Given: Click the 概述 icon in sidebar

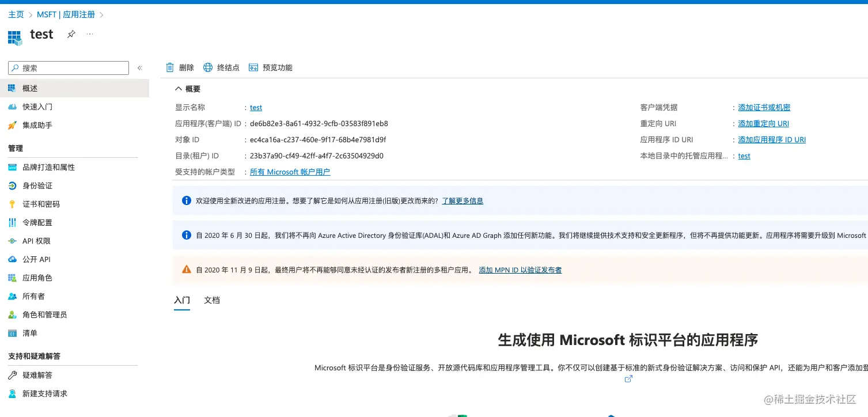Looking at the screenshot, I should [x=12, y=88].
